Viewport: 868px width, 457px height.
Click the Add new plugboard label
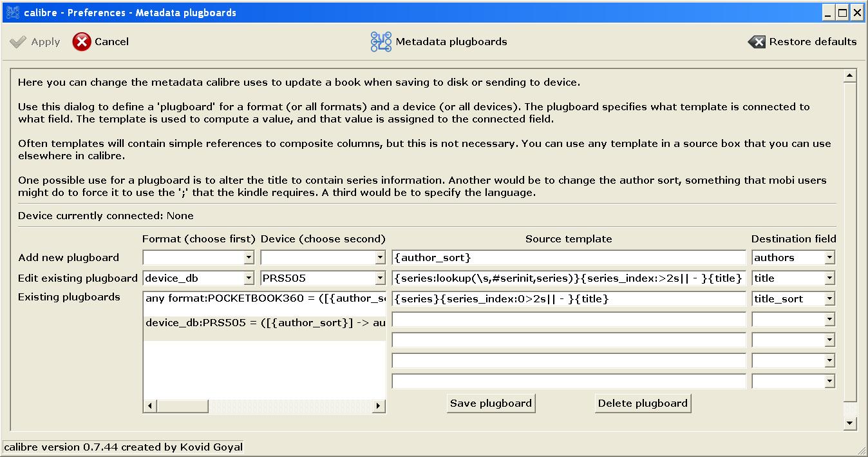[x=68, y=258]
